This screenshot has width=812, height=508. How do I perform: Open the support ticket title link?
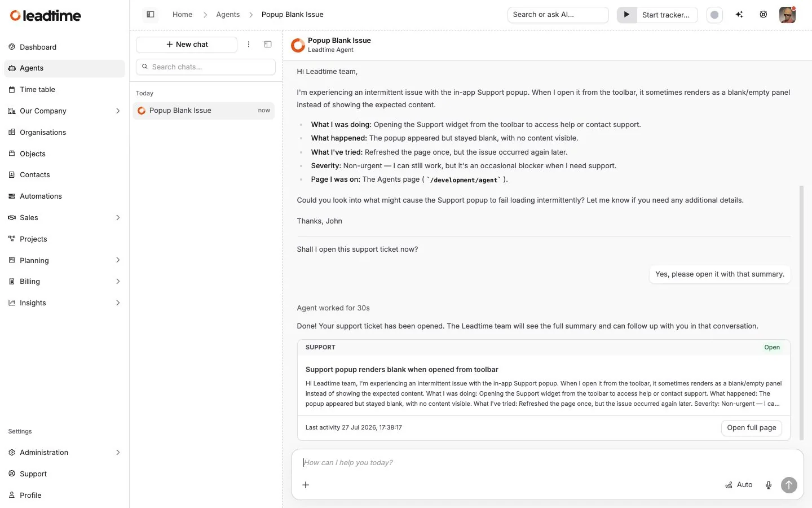pyautogui.click(x=401, y=370)
